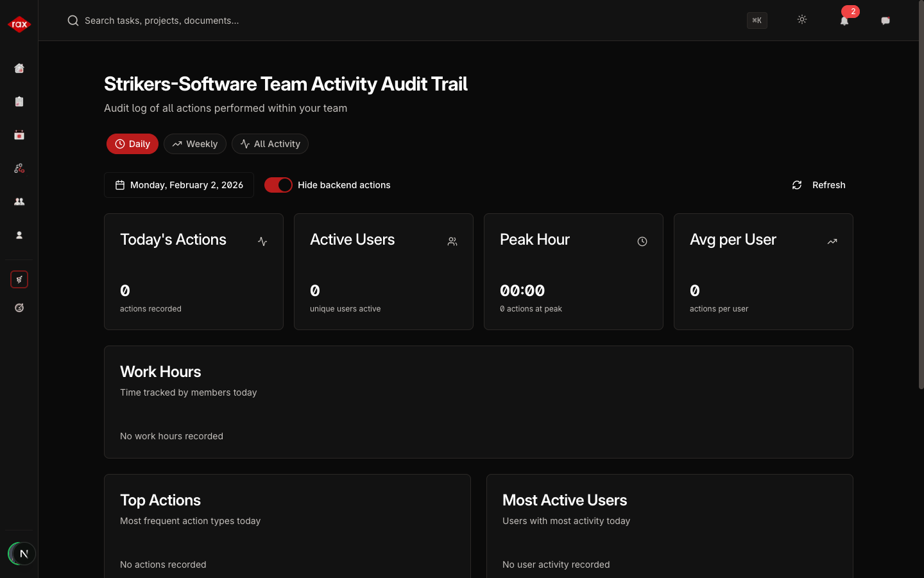The image size is (924, 578).
Task: Click the compass goals icon at sidebar bottom
Action: click(x=19, y=308)
